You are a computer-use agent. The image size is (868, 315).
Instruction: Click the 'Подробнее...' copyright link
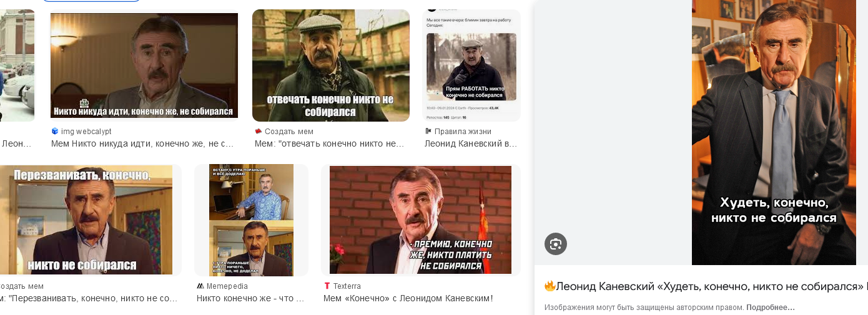tap(771, 308)
